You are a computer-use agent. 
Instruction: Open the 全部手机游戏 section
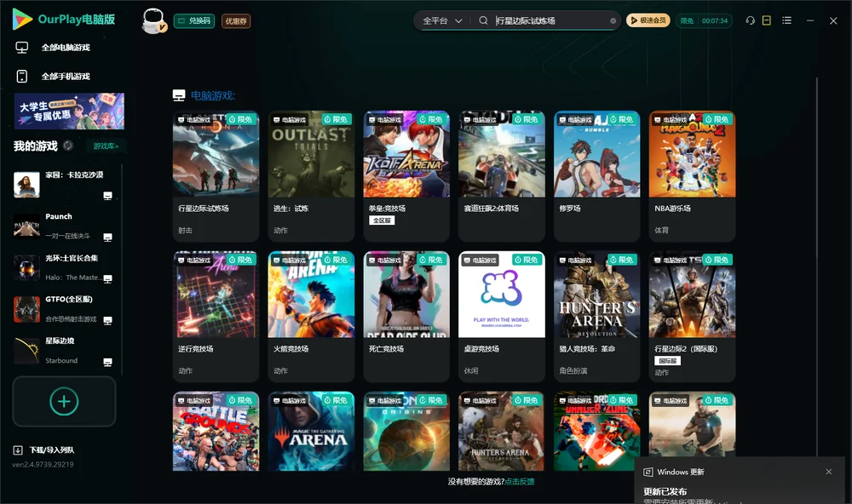point(66,77)
